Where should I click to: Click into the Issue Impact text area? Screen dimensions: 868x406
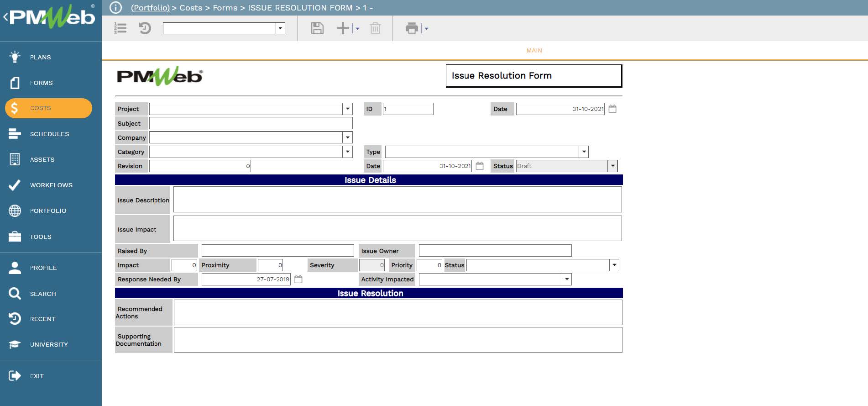pos(397,228)
